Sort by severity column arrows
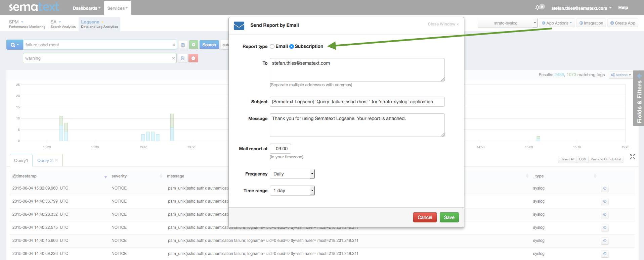 pos(161,176)
